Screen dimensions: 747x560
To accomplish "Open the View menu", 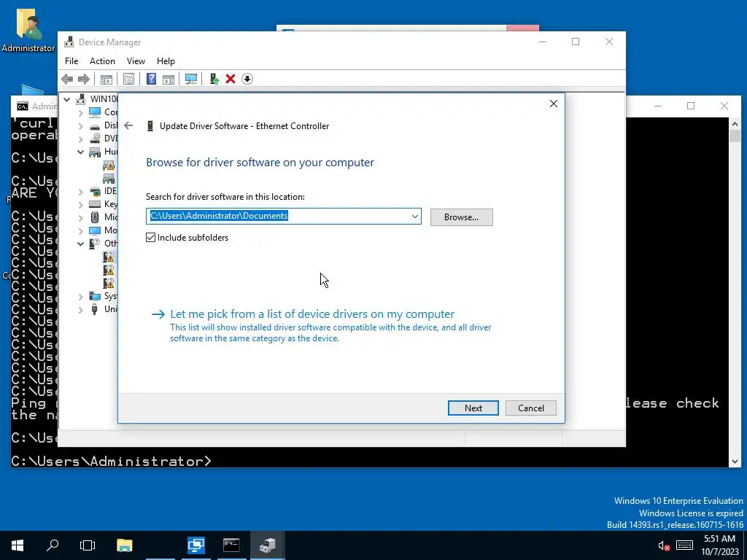I will [x=136, y=61].
